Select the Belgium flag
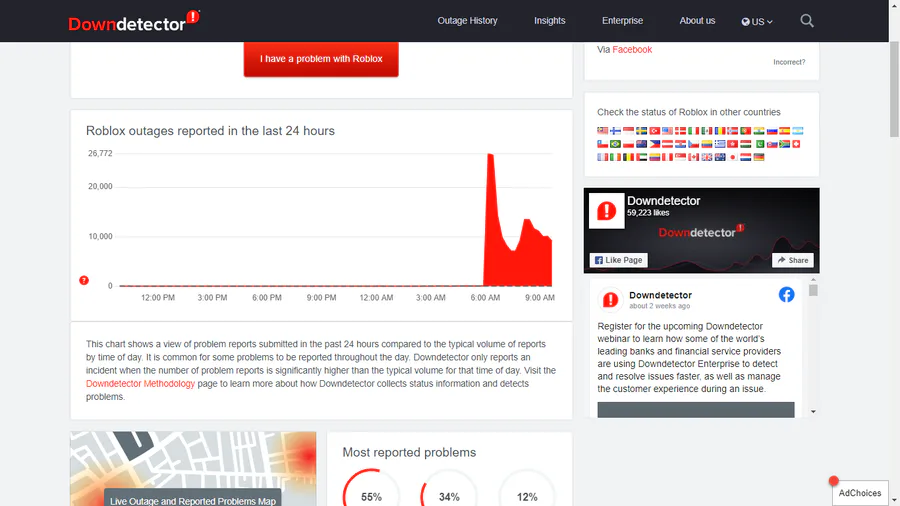 (629, 157)
